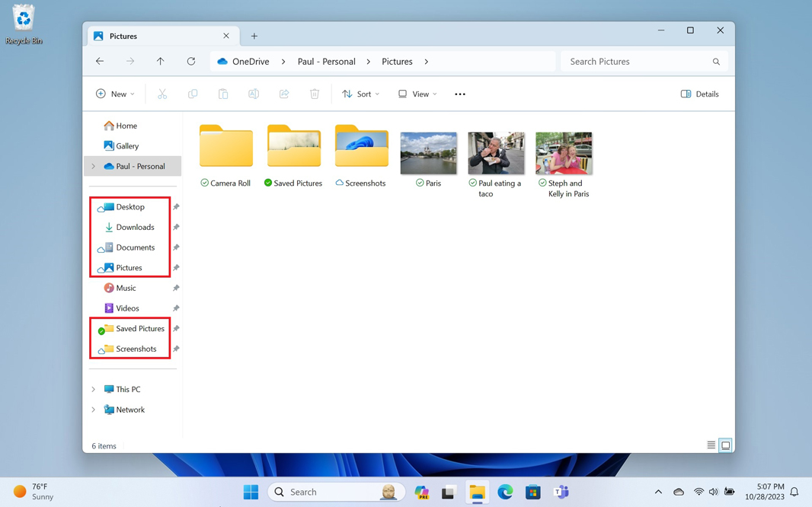Viewport: 812px width, 507px height.
Task: Click the Paste clipboard icon
Action: coord(223,94)
